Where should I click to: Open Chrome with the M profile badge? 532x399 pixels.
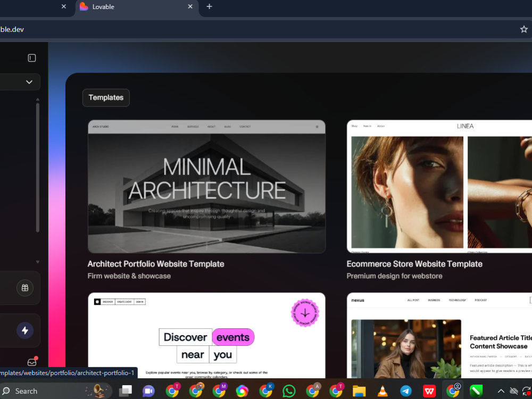click(219, 391)
